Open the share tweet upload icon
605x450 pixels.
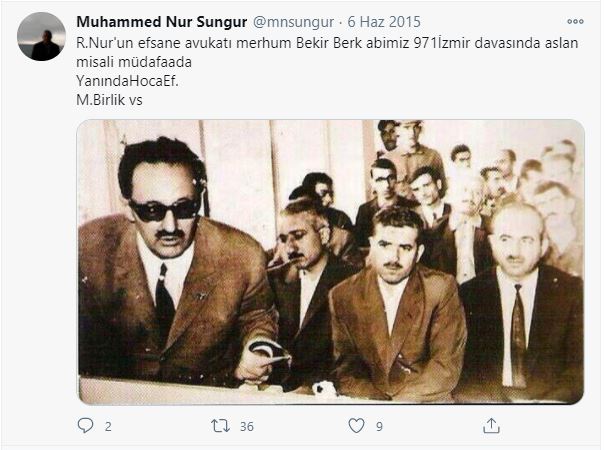click(x=491, y=426)
